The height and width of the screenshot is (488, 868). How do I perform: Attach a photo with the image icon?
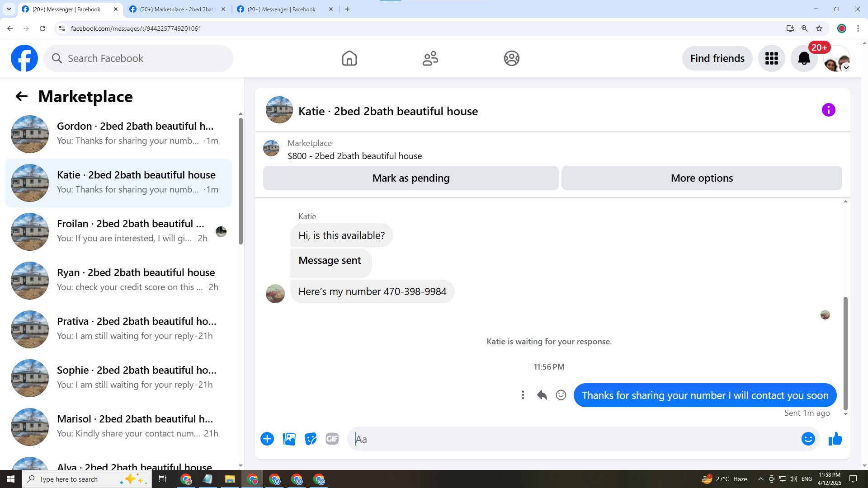pyautogui.click(x=289, y=439)
